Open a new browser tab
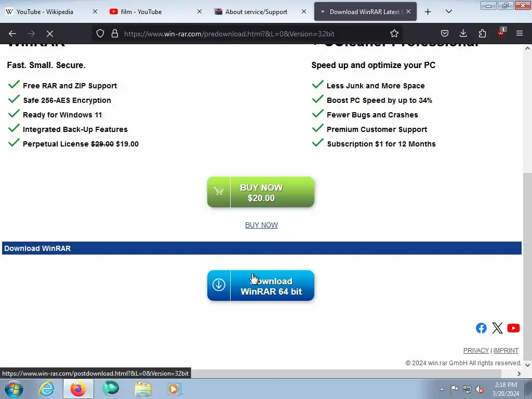This screenshot has height=399, width=532. pos(428,12)
